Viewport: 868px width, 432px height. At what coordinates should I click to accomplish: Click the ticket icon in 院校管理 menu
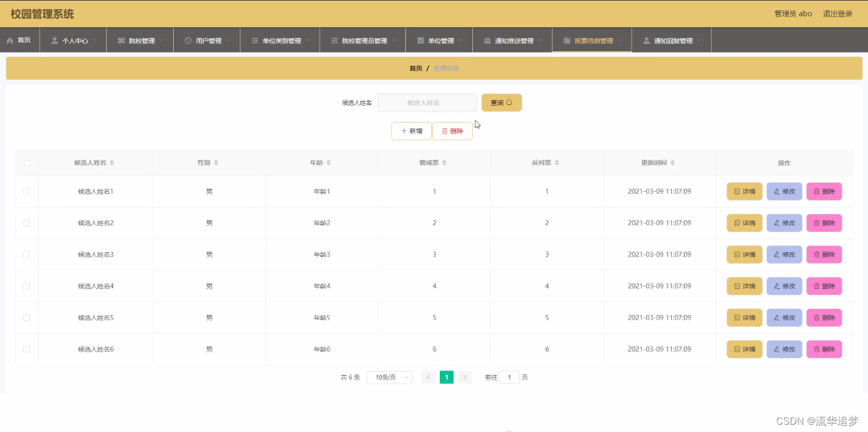(x=121, y=40)
